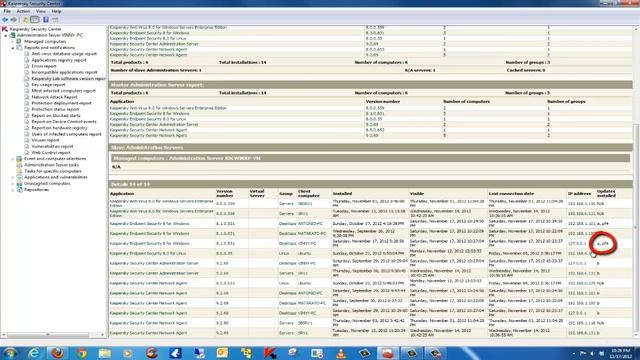Collapse the Reports and notifications node
The width and height of the screenshot is (640, 360).
(x=13, y=48)
